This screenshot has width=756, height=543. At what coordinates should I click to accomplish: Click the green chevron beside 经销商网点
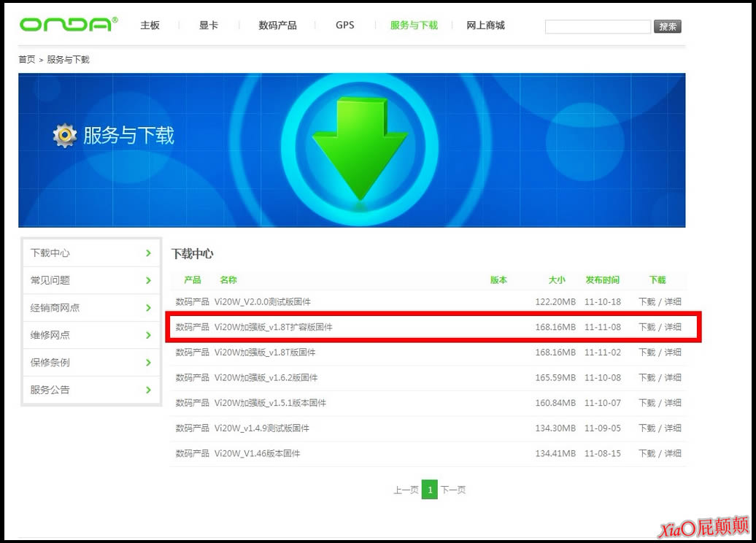tap(148, 308)
